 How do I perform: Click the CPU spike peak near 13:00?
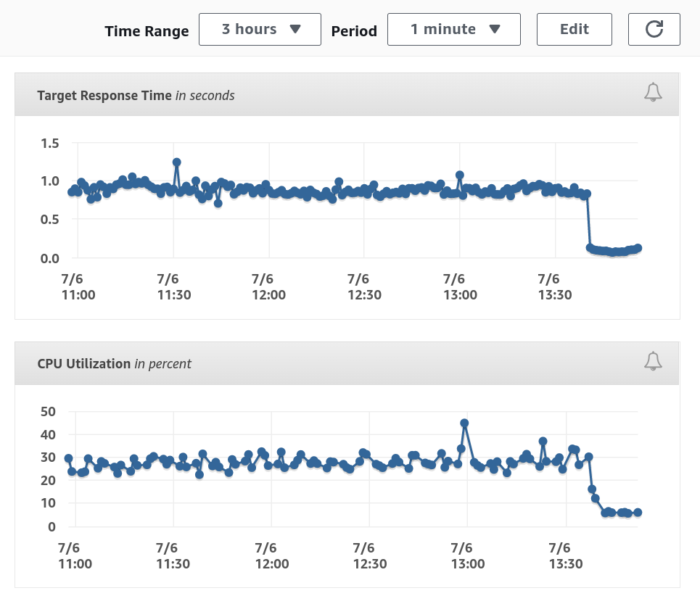click(x=464, y=423)
